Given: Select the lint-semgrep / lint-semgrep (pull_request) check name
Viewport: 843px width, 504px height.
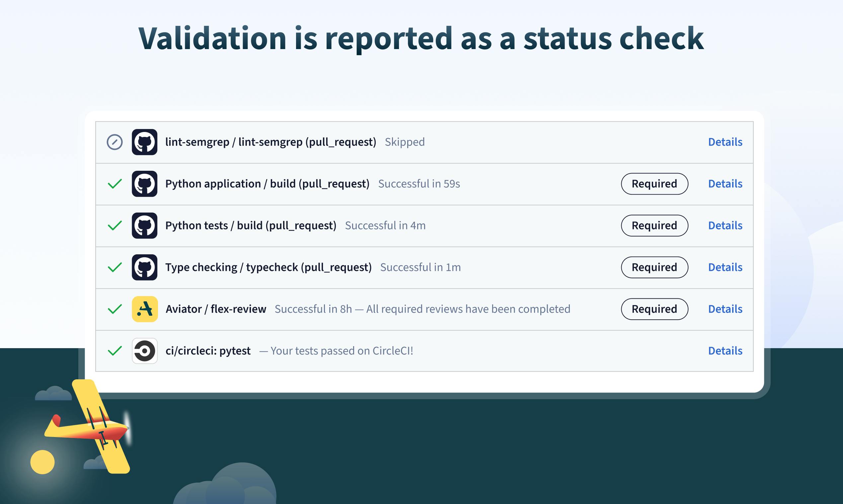Looking at the screenshot, I should click(x=270, y=142).
